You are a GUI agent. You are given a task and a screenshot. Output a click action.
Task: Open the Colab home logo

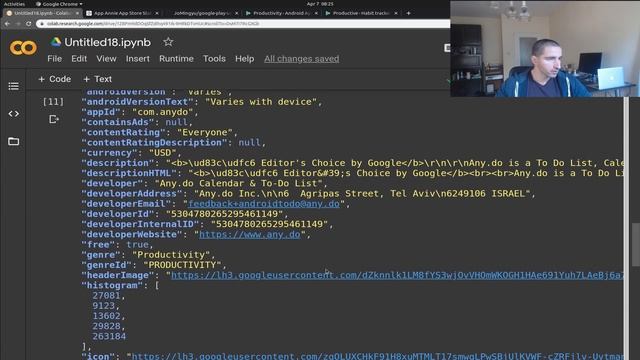pyautogui.click(x=23, y=48)
